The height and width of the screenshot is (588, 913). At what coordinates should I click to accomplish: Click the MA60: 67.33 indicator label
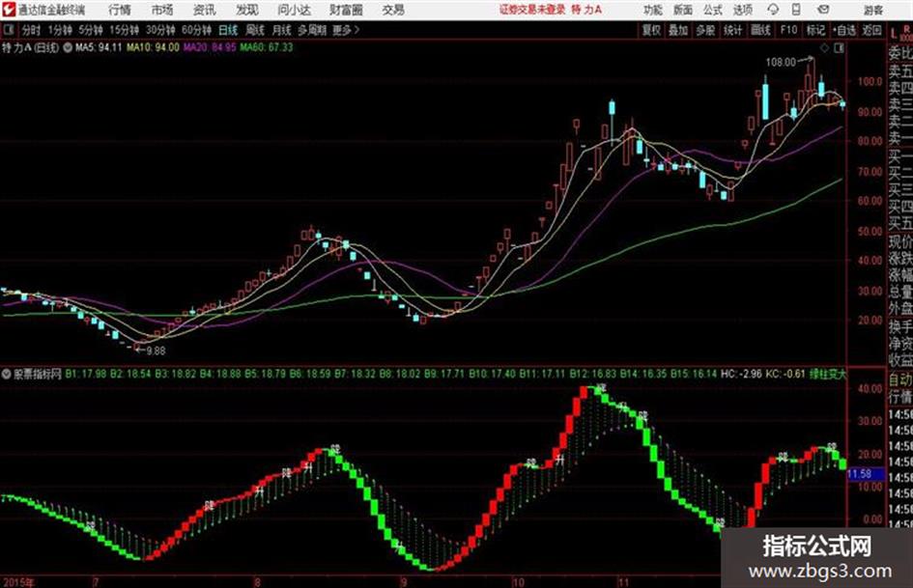(x=266, y=47)
